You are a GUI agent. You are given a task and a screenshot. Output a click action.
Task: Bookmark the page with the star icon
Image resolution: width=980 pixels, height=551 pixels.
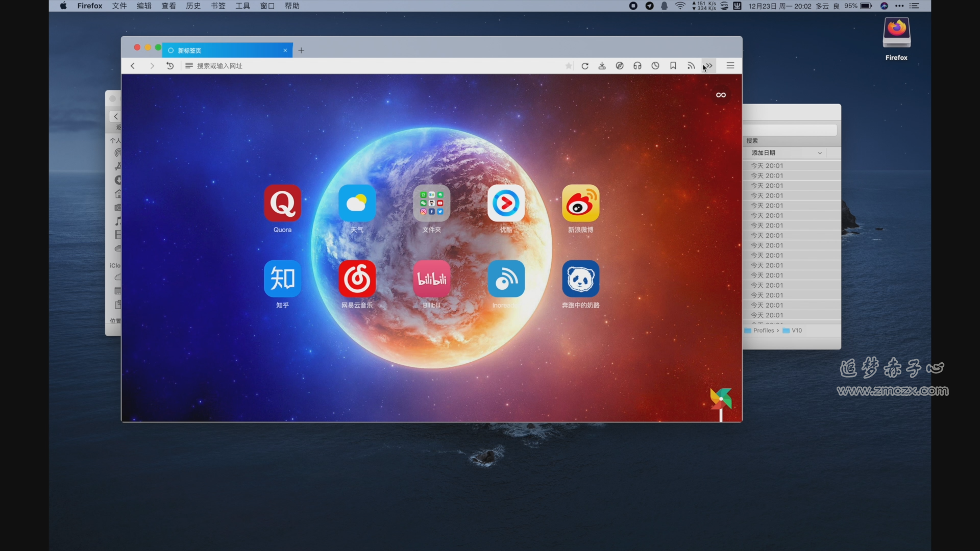point(569,66)
